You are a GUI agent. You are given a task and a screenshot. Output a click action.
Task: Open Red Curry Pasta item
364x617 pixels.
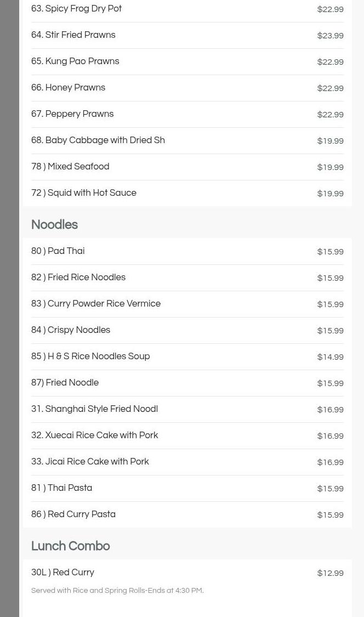click(x=187, y=514)
